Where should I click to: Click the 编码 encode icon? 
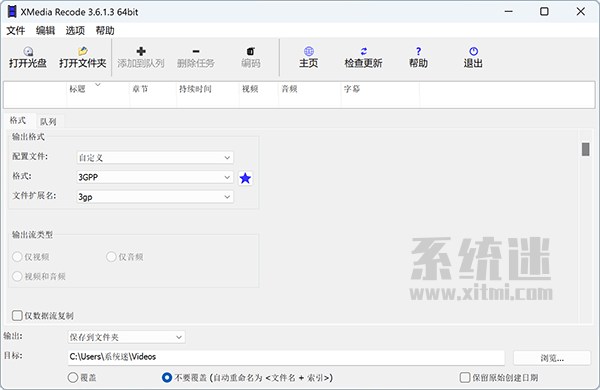(x=251, y=51)
